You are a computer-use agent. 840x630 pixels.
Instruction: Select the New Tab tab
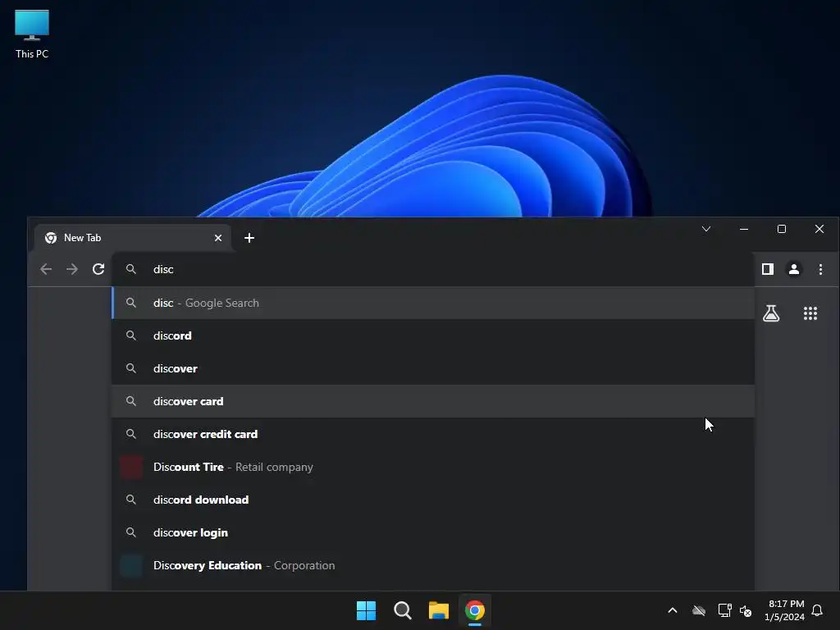point(132,238)
